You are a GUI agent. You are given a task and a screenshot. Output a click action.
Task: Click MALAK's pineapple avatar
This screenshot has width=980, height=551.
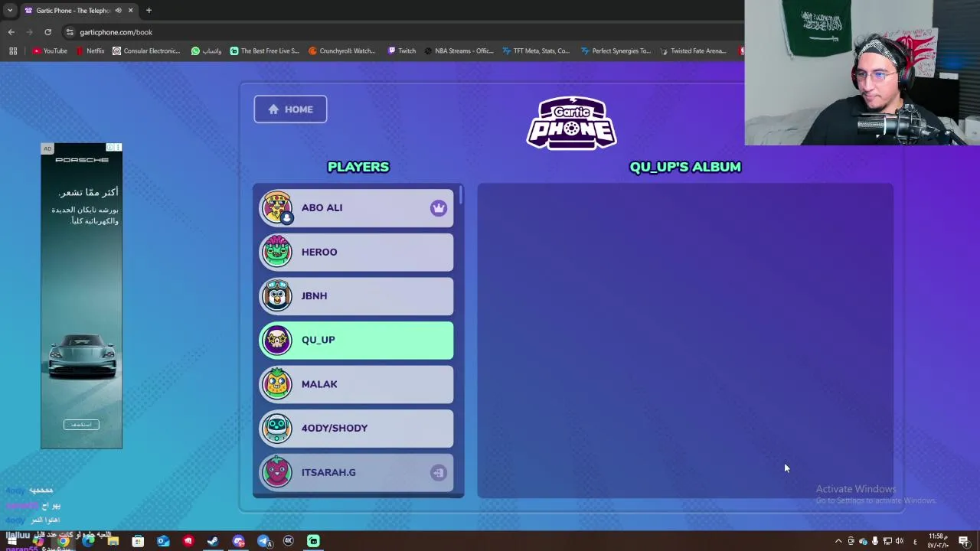click(x=277, y=384)
